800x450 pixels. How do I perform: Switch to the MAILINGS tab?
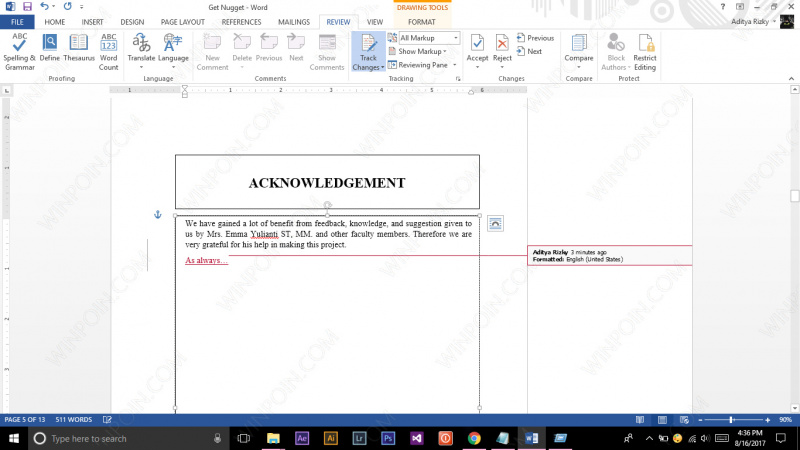coord(294,22)
